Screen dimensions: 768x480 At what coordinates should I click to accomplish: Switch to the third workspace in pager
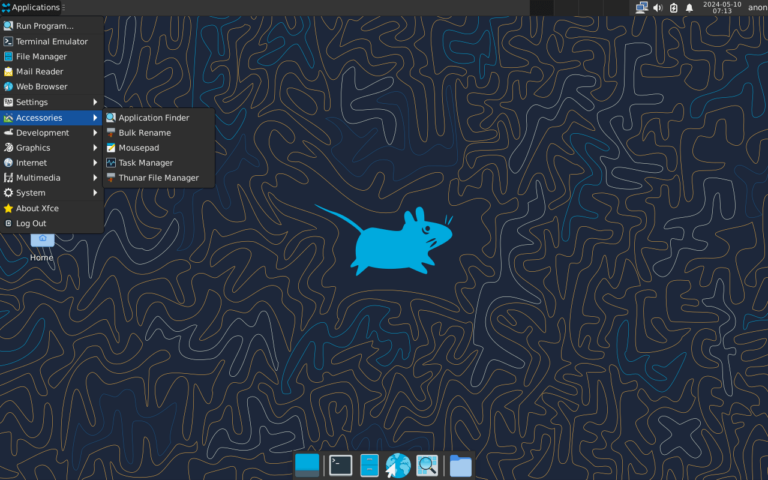coord(591,7)
